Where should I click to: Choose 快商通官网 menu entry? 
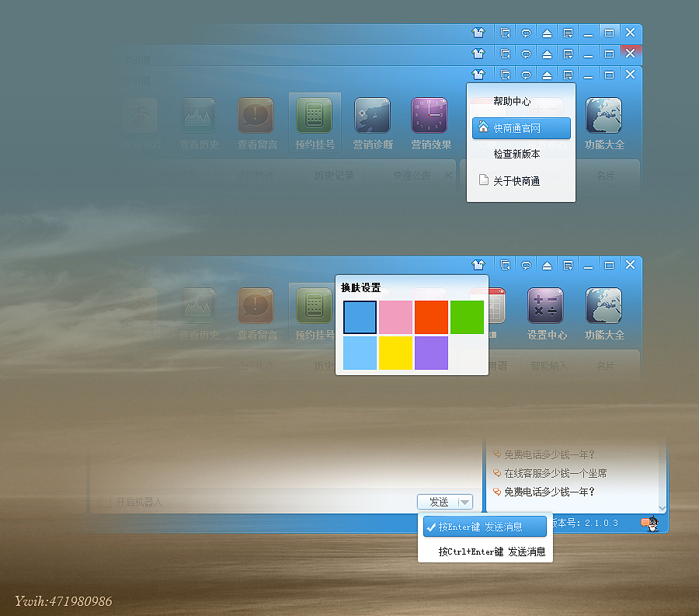click(x=520, y=128)
